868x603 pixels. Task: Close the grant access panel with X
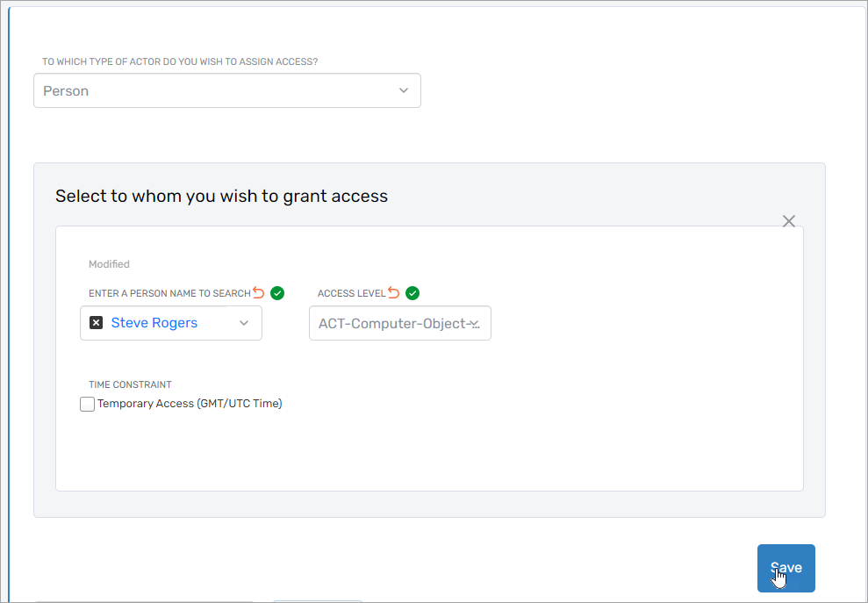point(789,221)
